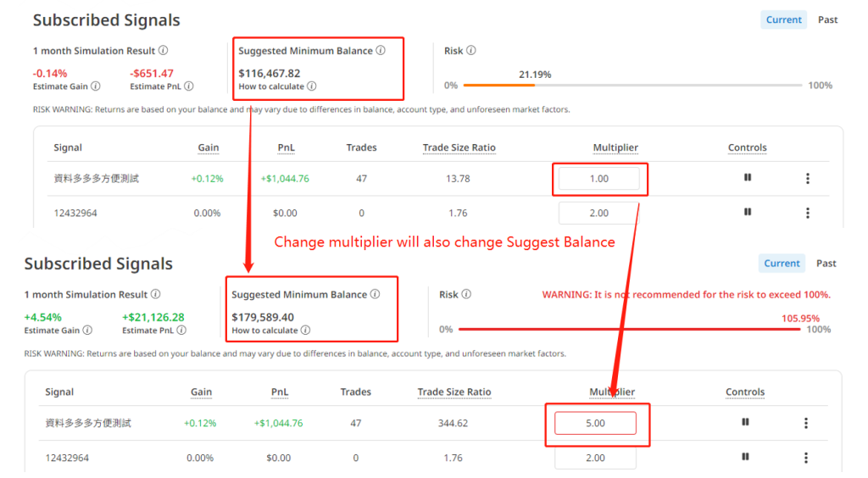Click info icon beside top Estimate PnL

tap(189, 86)
